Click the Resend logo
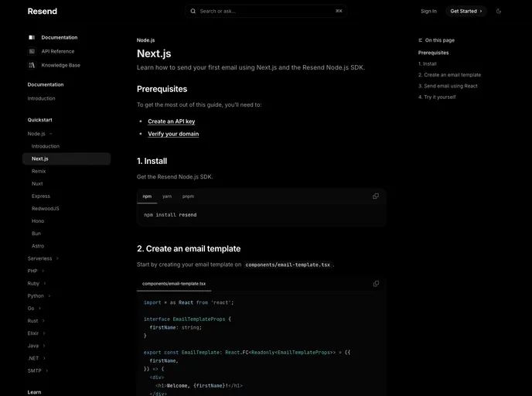Image resolution: width=532 pixels, height=396 pixels. tap(43, 11)
